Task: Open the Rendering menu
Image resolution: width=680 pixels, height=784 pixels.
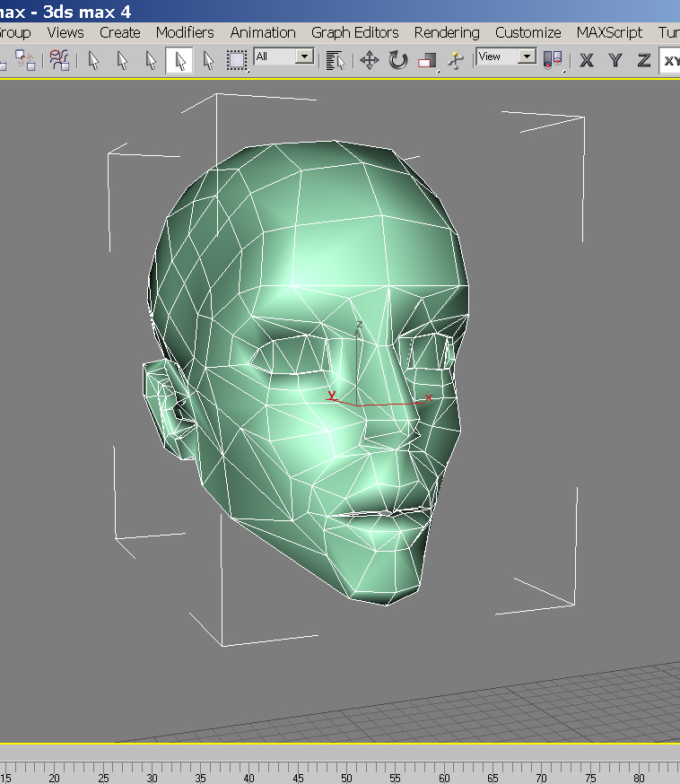Action: 447,32
